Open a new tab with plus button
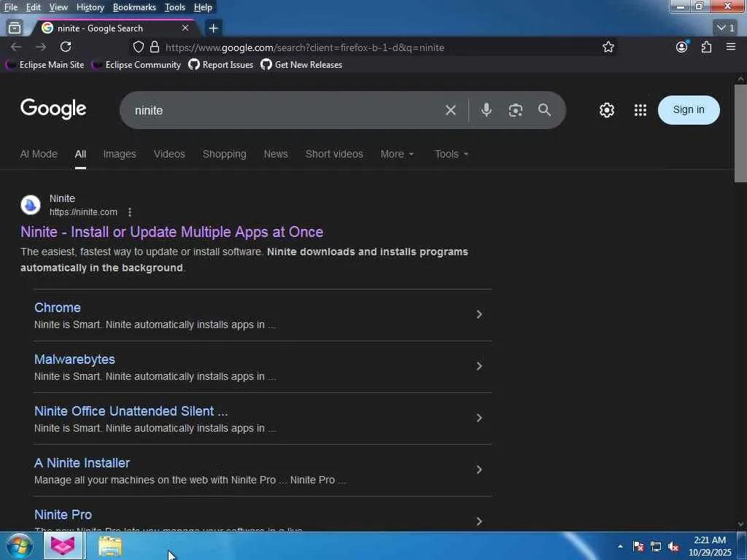Image resolution: width=747 pixels, height=560 pixels. pyautogui.click(x=214, y=28)
